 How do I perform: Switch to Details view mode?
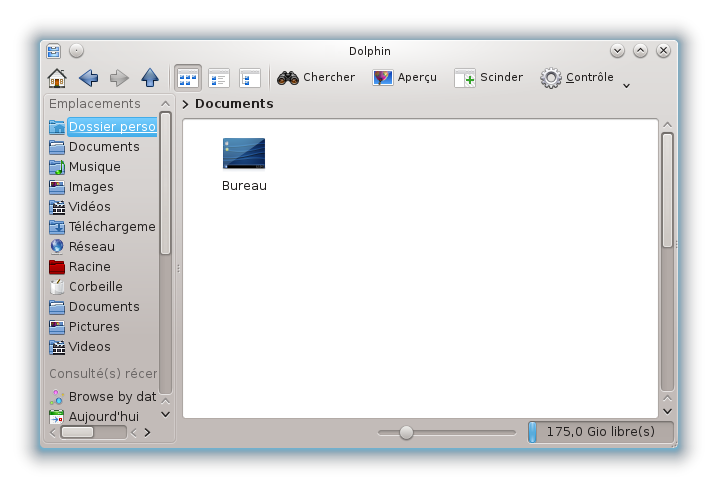pyautogui.click(x=219, y=78)
